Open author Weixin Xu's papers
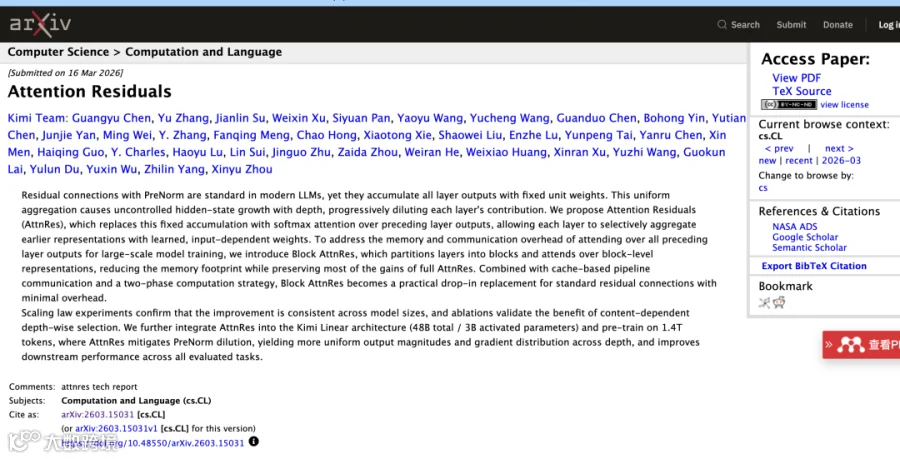Image resolution: width=900 pixels, height=459 pixels. point(298,118)
